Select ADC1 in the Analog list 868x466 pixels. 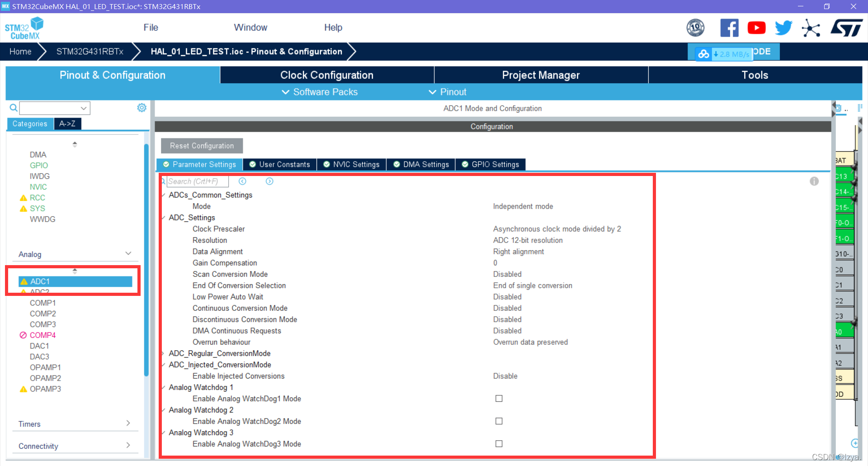coord(75,281)
